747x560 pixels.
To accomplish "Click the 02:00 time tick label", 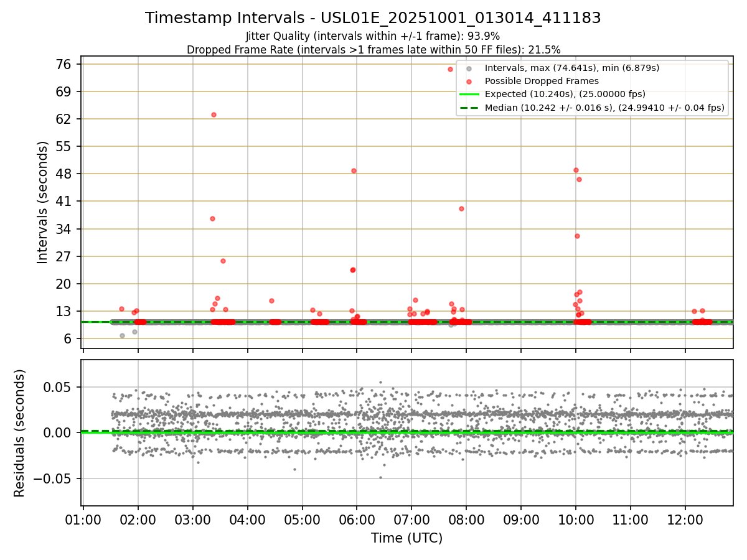I will 138,519.
